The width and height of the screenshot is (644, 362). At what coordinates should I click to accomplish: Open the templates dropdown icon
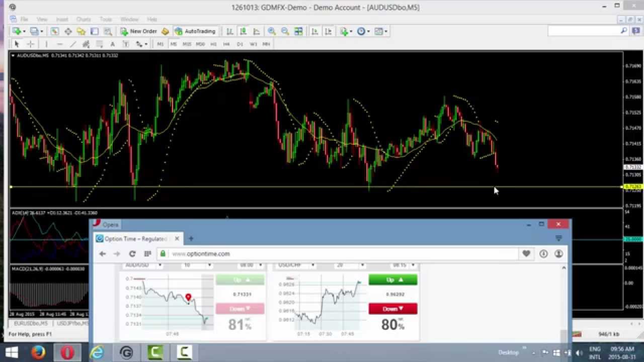pyautogui.click(x=381, y=31)
